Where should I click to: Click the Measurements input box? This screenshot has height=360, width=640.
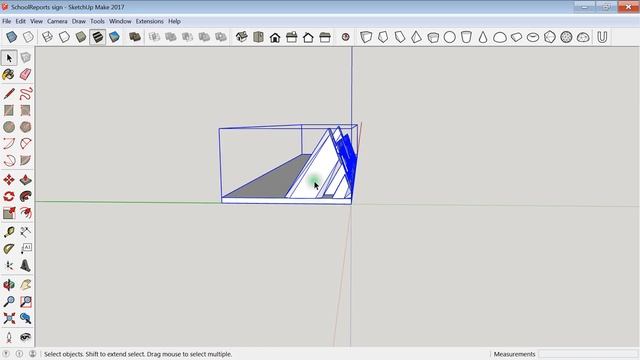(x=588, y=354)
